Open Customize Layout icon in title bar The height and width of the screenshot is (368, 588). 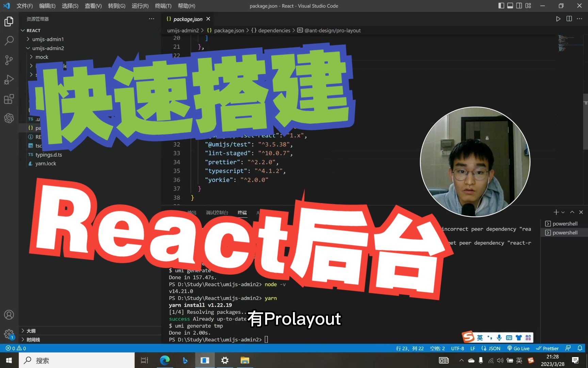click(528, 5)
